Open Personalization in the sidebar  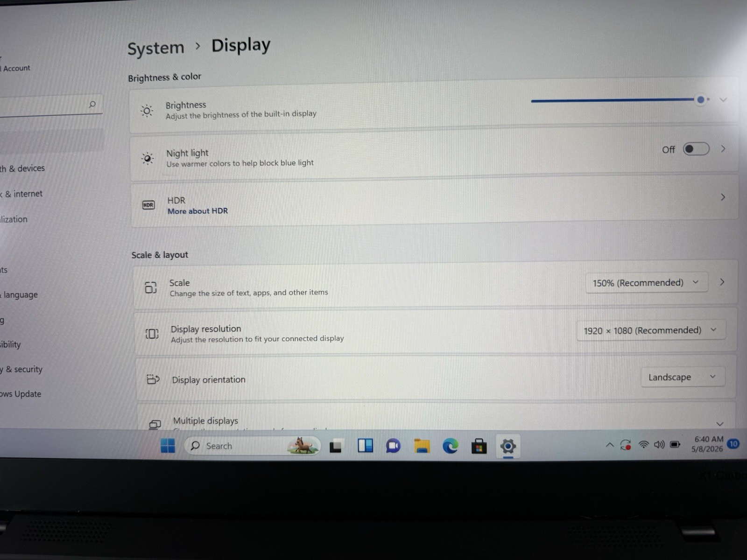pyautogui.click(x=14, y=219)
